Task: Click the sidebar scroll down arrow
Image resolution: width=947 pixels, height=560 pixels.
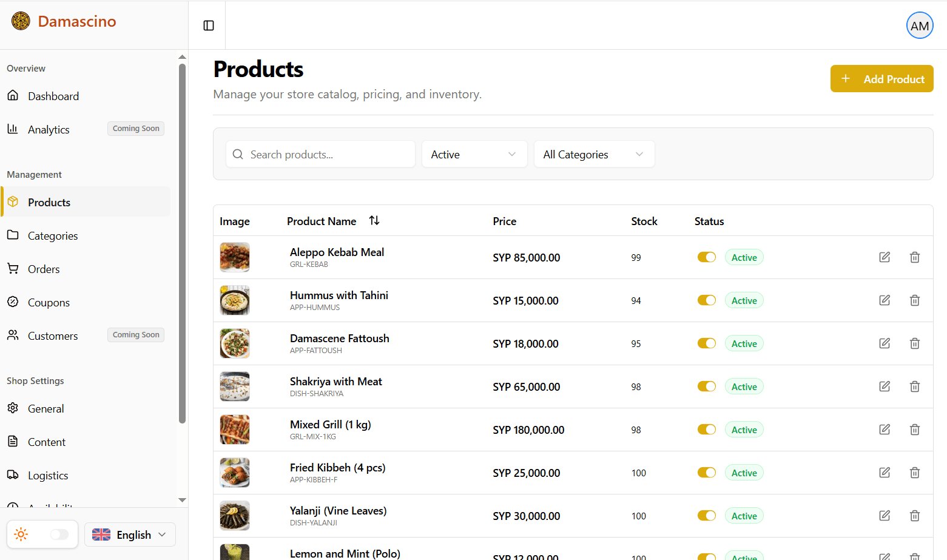Action: [x=182, y=500]
